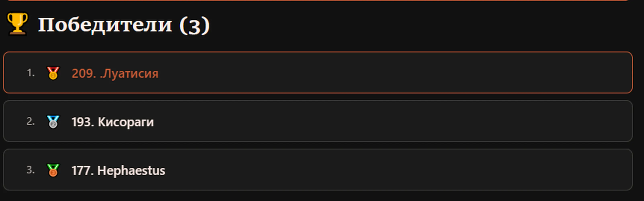Click the bronze medal icon for third place

(x=53, y=170)
